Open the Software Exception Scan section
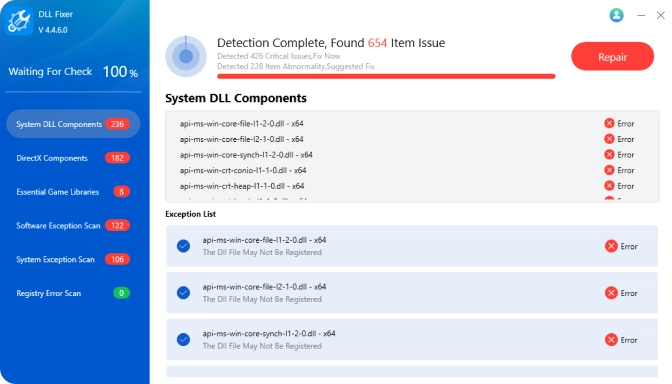The height and width of the screenshot is (384, 672). click(x=73, y=225)
